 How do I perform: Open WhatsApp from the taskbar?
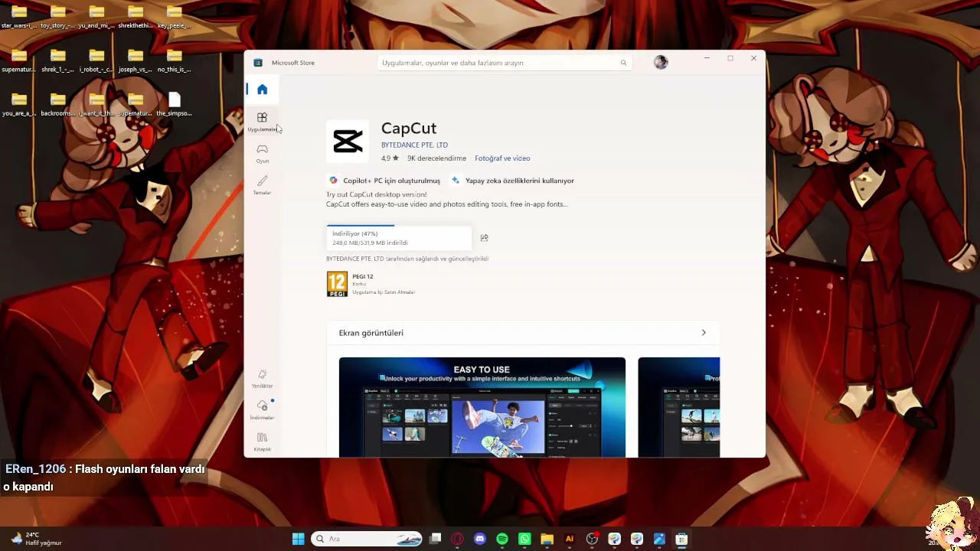click(524, 539)
